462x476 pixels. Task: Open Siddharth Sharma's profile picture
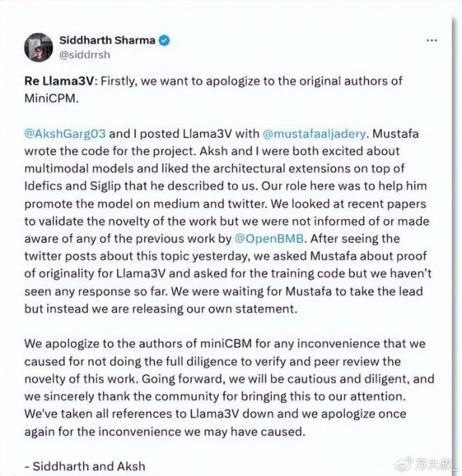(x=40, y=46)
